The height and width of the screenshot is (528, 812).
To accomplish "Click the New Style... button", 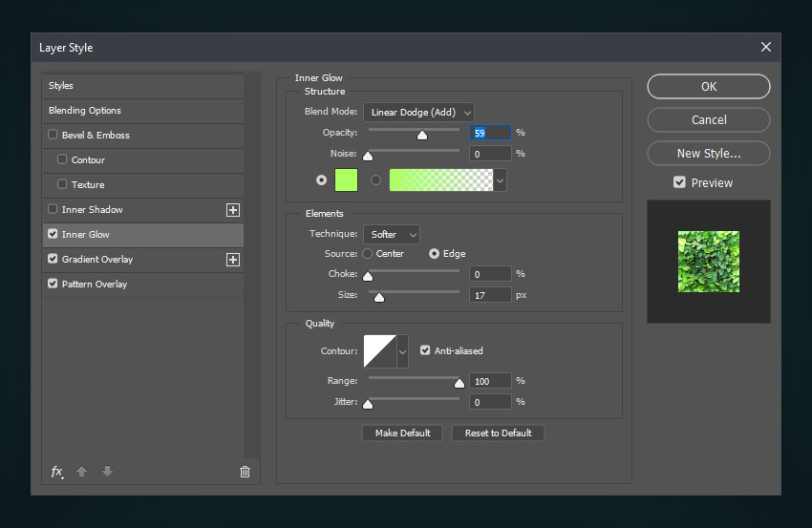I will coord(708,153).
